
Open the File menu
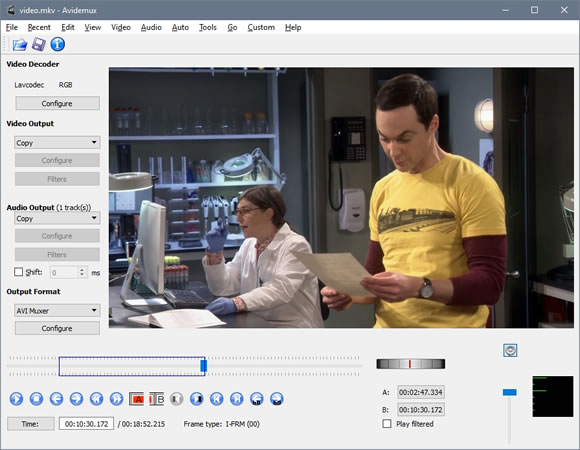click(12, 27)
